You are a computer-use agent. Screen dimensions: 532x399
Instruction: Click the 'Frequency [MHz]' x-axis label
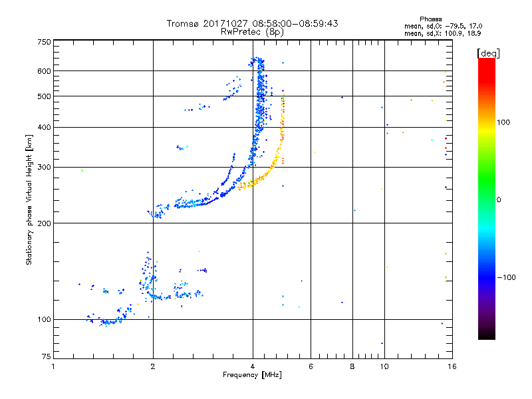coord(252,375)
